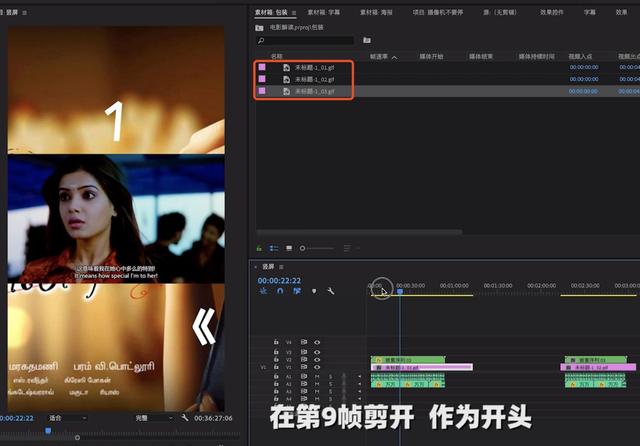640x446 pixels.
Task: Click the add marker icon in timeline
Action: tap(314, 291)
